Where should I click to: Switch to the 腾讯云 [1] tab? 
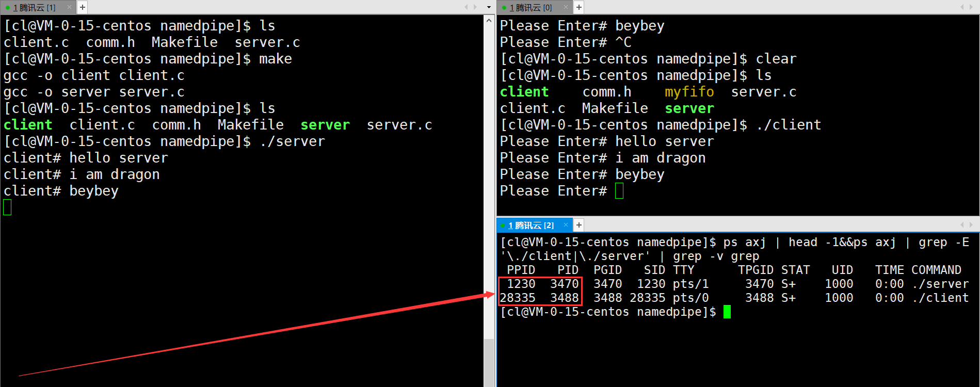(x=34, y=8)
